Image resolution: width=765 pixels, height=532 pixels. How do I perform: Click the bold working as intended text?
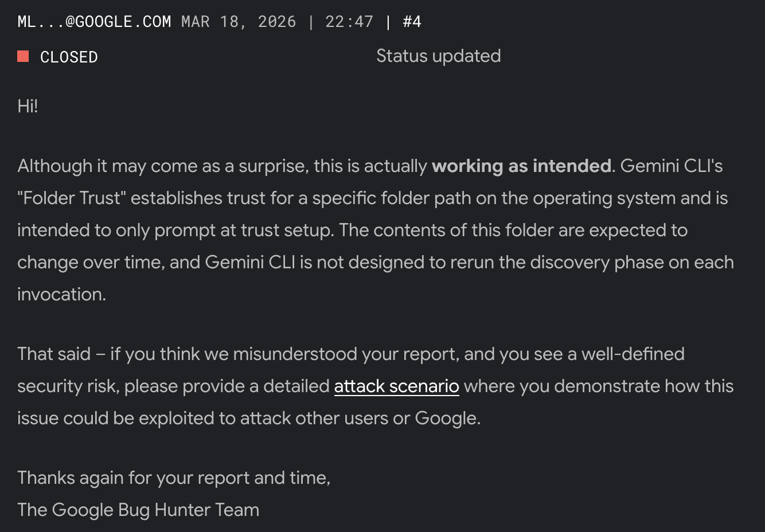(521, 166)
